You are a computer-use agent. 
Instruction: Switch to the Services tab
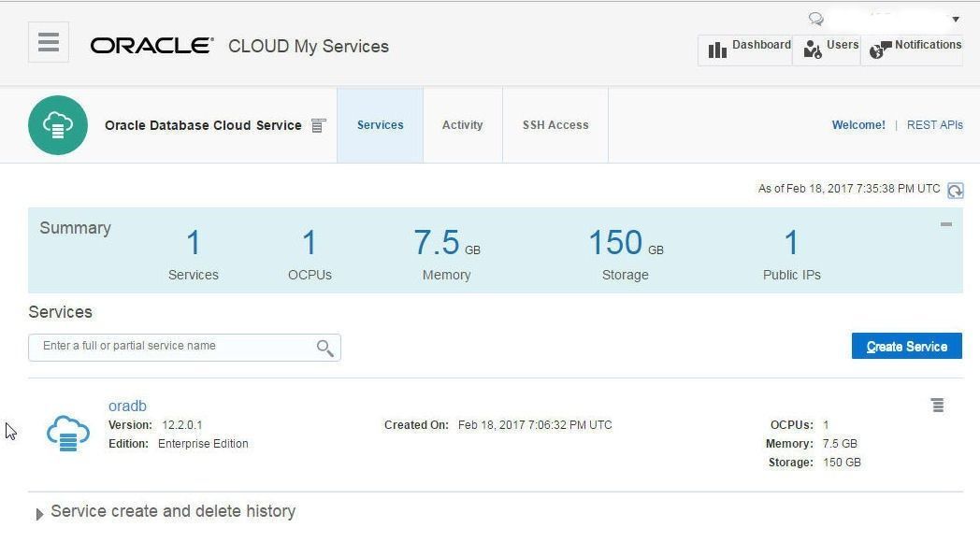click(x=380, y=125)
